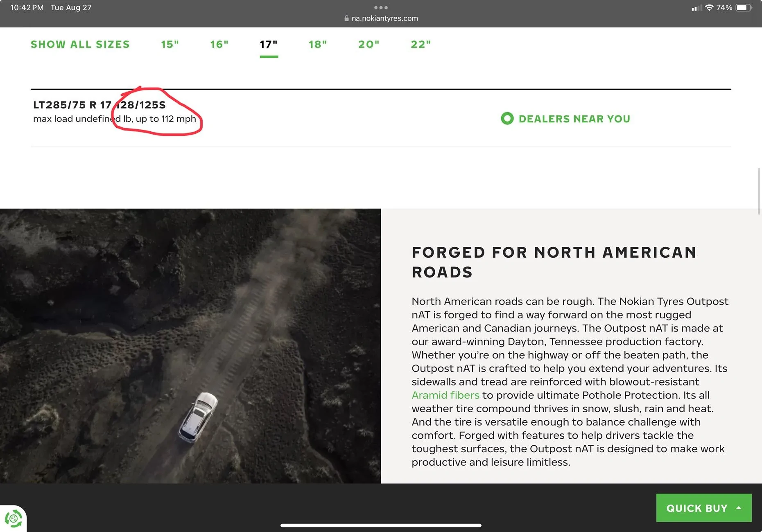The image size is (762, 532).
Task: Click the LT285/75 R 17 128/125S tire size
Action: [99, 105]
